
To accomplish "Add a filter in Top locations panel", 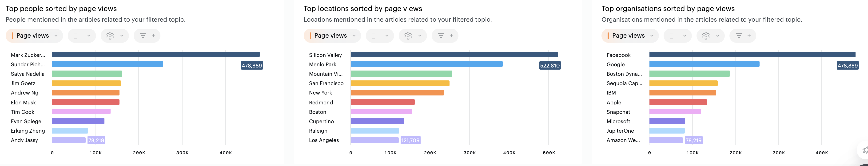I will pos(445,36).
